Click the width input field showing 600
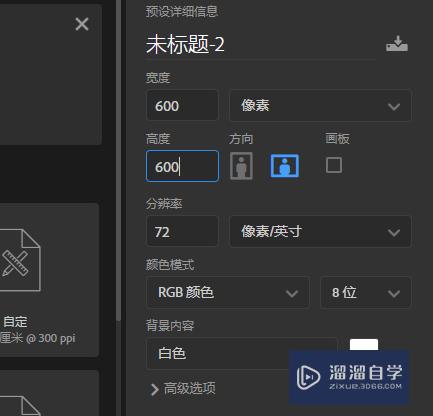The height and width of the screenshot is (416, 433). tap(182, 105)
